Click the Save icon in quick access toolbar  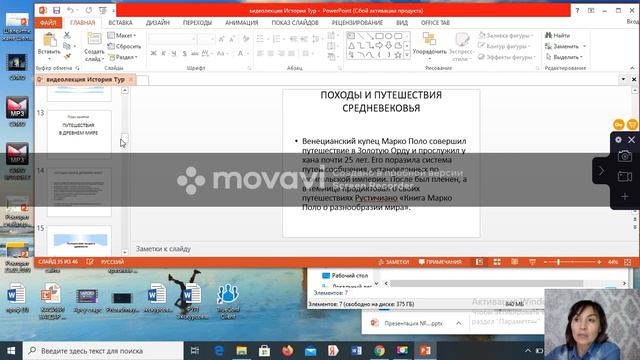tap(57, 10)
